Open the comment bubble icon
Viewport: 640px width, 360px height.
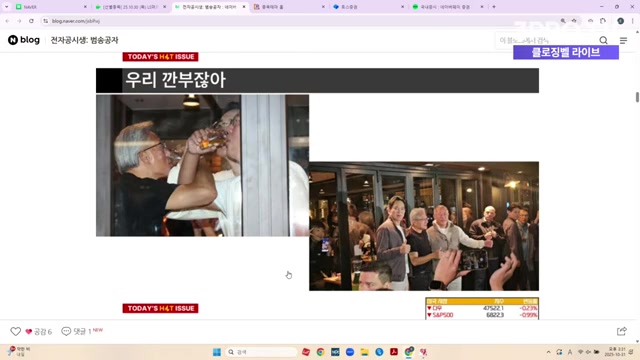(x=66, y=331)
